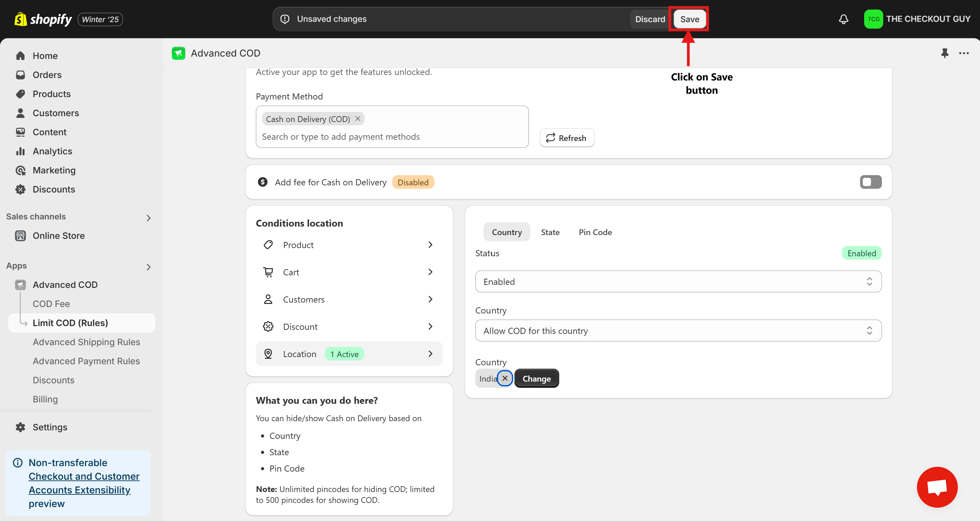Click the notifications bell icon
Image resolution: width=980 pixels, height=522 pixels.
coord(843,19)
